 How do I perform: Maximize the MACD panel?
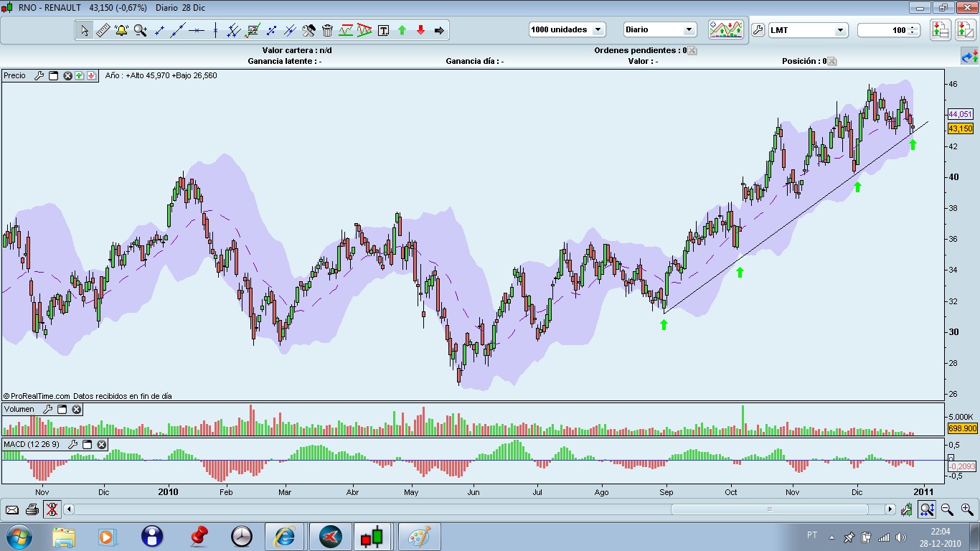(x=87, y=445)
